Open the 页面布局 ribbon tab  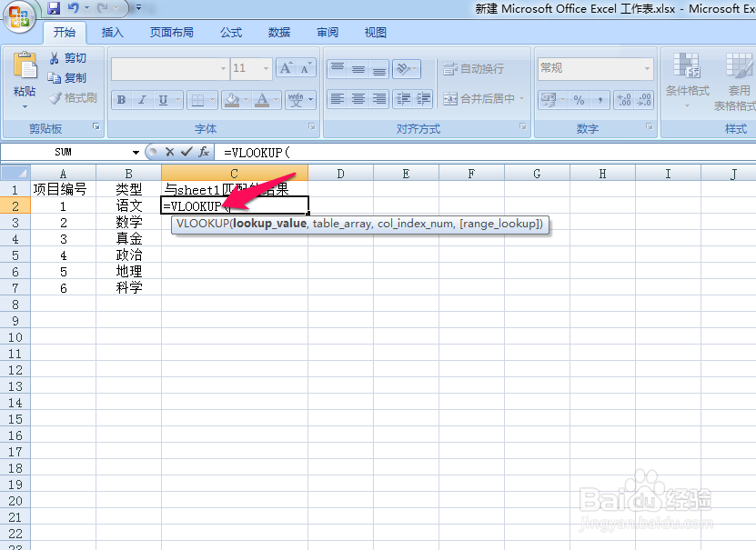point(172,32)
